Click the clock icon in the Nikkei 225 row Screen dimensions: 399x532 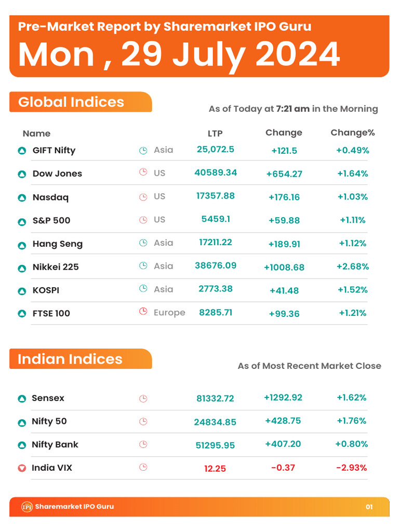click(x=143, y=265)
